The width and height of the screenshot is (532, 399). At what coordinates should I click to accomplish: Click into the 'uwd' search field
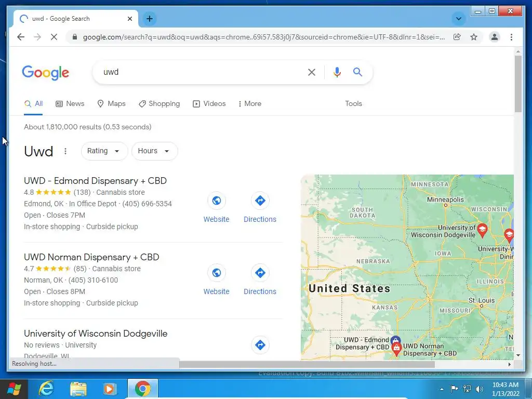[x=200, y=72]
